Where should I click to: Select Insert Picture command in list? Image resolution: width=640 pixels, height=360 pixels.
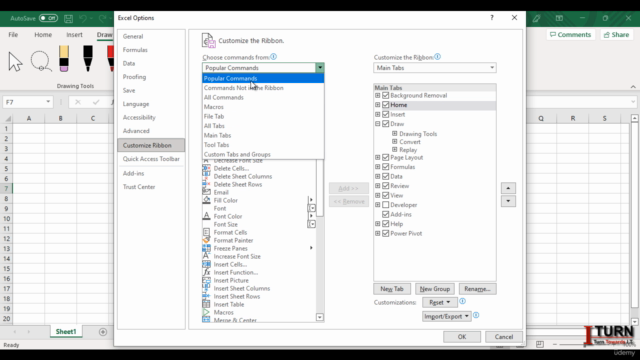(x=231, y=280)
